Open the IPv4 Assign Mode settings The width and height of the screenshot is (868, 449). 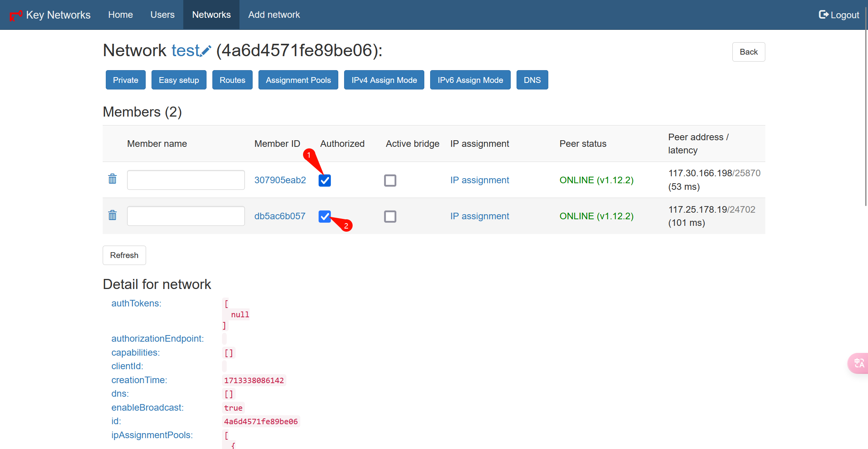(x=384, y=80)
